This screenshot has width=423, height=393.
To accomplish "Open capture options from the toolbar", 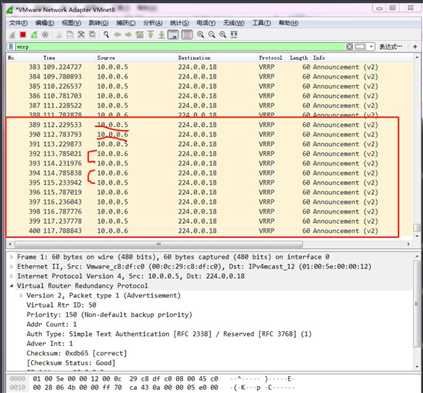I will [45, 35].
